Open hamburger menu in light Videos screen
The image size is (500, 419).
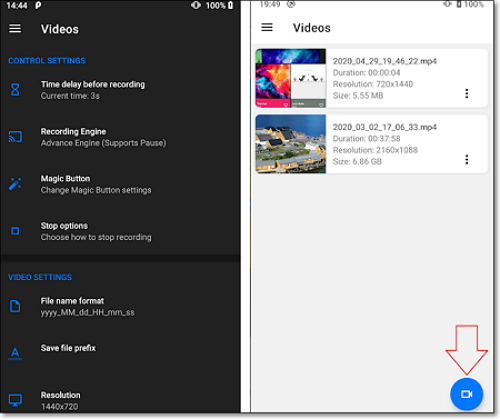coord(267,27)
